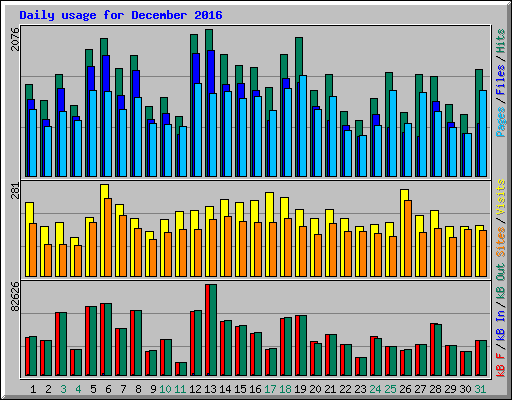Click day 16 on the x-axis
This screenshot has height=400, width=512.
coord(255,389)
